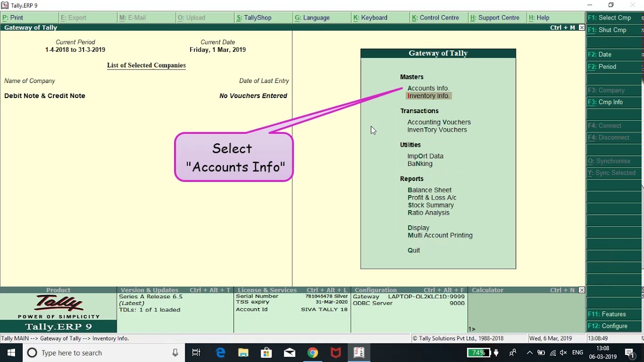Open McAfee icon in the taskbar
The image size is (644, 362).
tap(336, 353)
